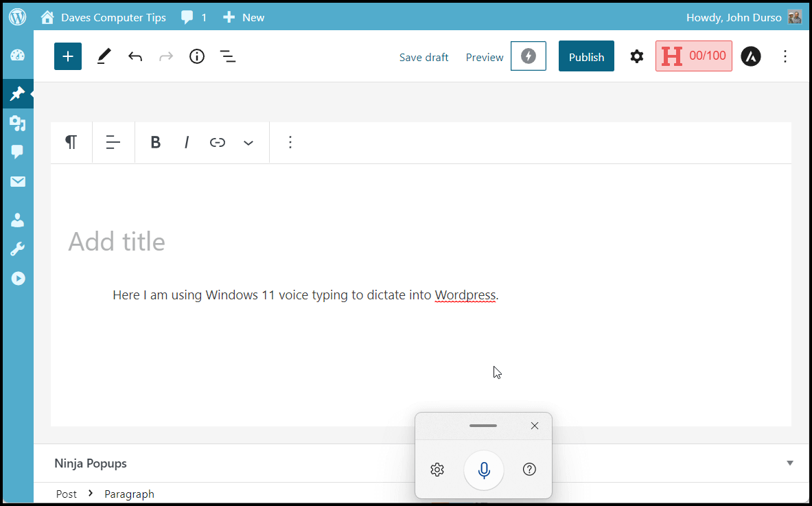Click the dictated paragraph text
The image size is (812, 506).
[x=305, y=295]
